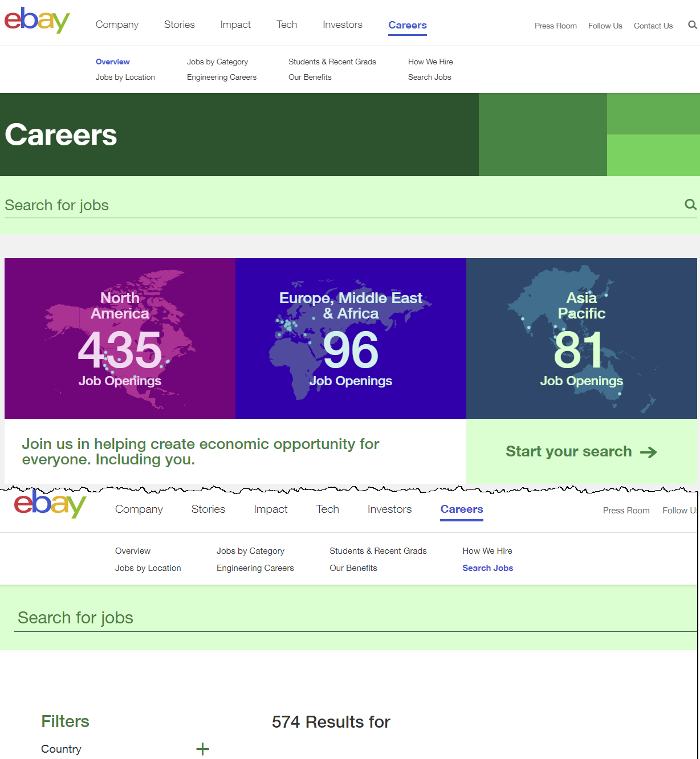700x759 pixels.
Task: Click the eBay logo in the top header
Action: pyautogui.click(x=37, y=20)
